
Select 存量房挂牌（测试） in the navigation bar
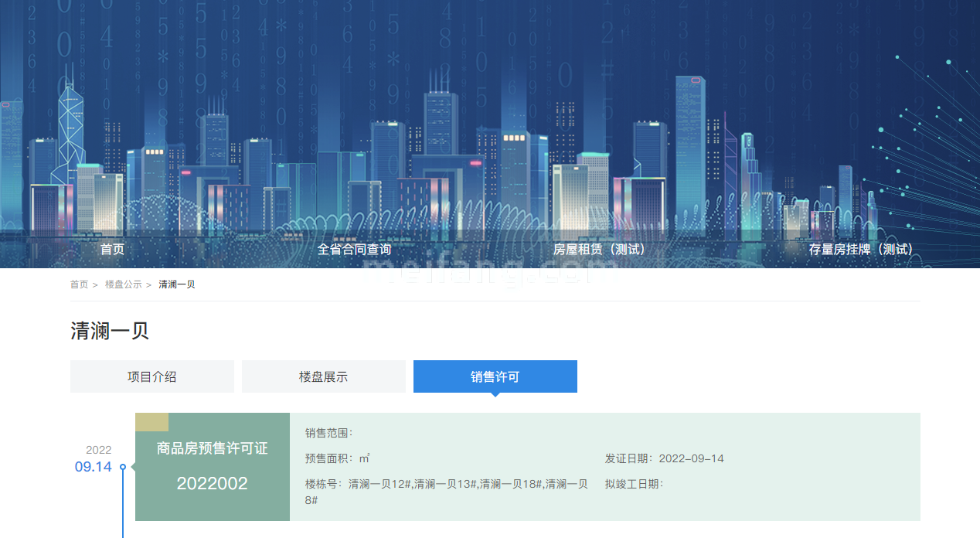861,250
